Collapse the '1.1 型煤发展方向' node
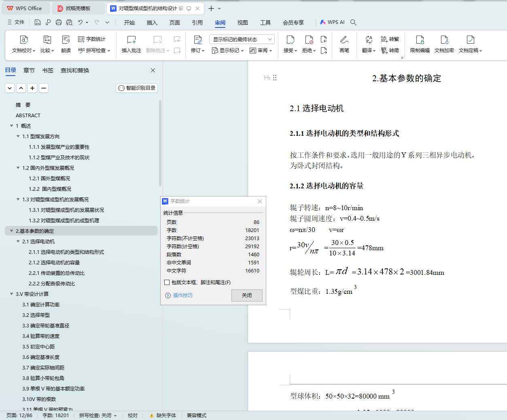 tap(18, 136)
